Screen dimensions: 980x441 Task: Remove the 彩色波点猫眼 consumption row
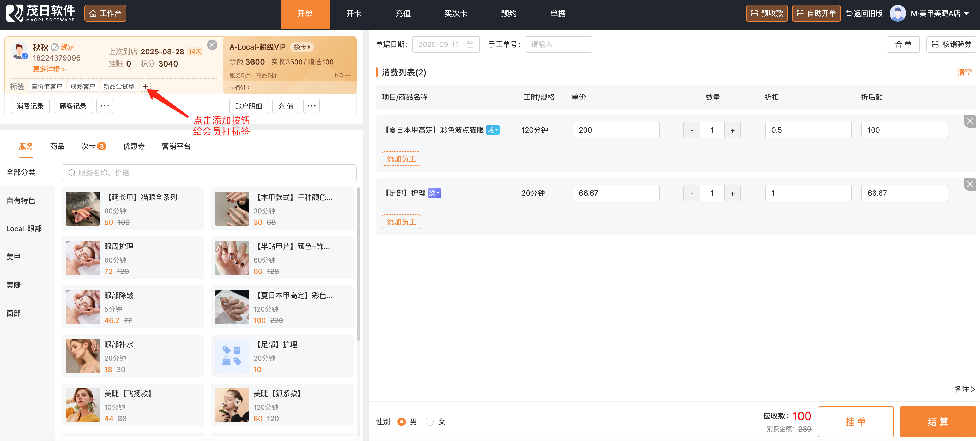(970, 122)
